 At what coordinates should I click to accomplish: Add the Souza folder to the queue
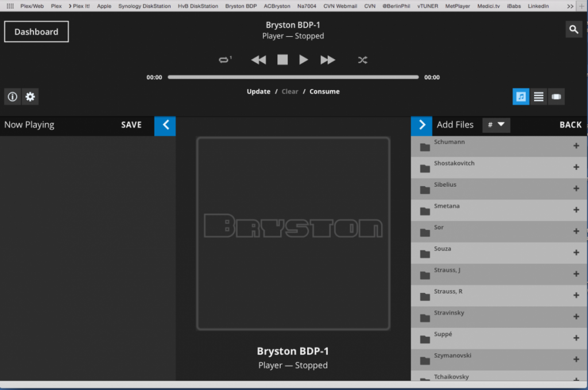[576, 253]
